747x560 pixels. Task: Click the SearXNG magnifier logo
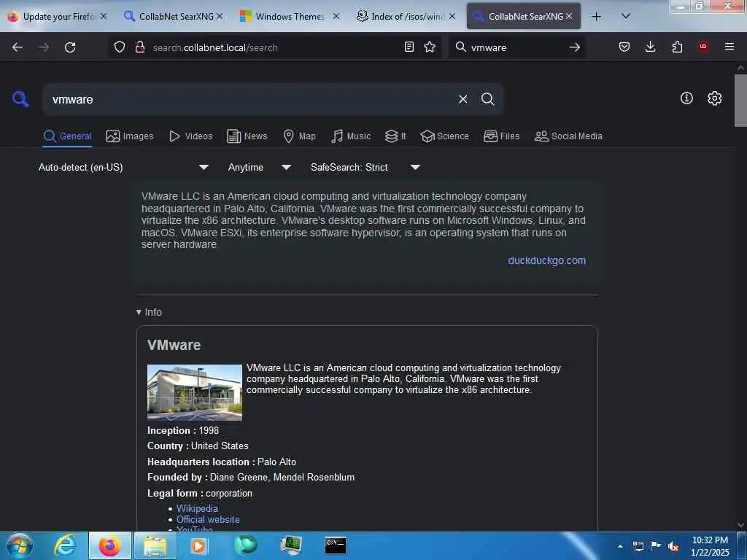(x=20, y=99)
